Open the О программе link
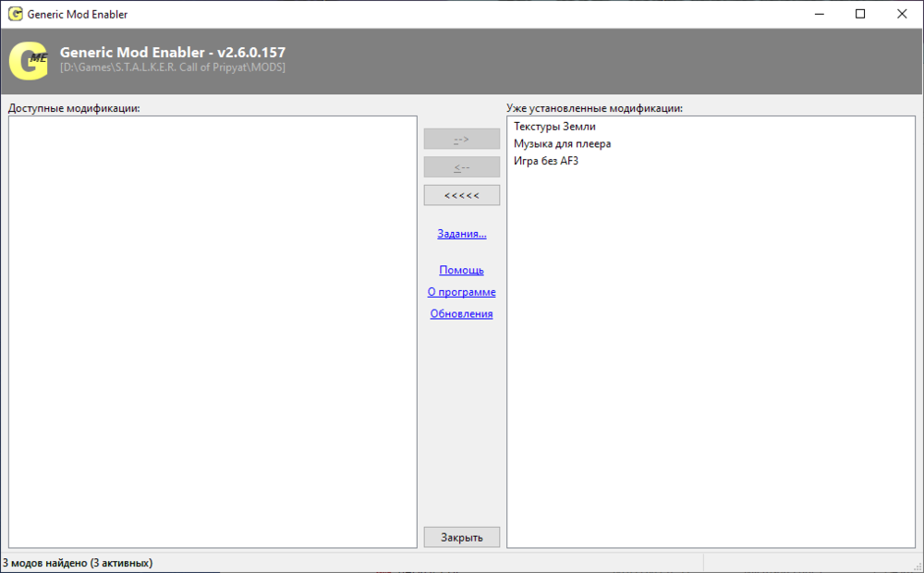This screenshot has width=924, height=573. 461,292
